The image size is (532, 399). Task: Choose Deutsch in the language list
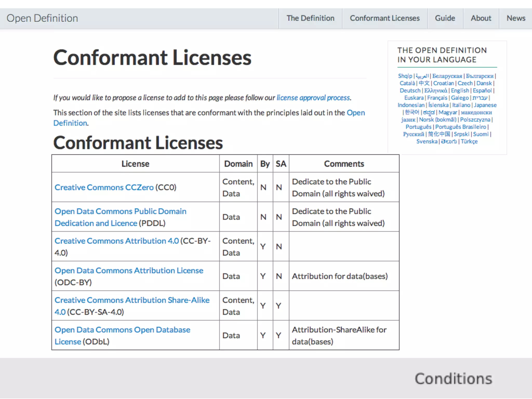pos(410,91)
